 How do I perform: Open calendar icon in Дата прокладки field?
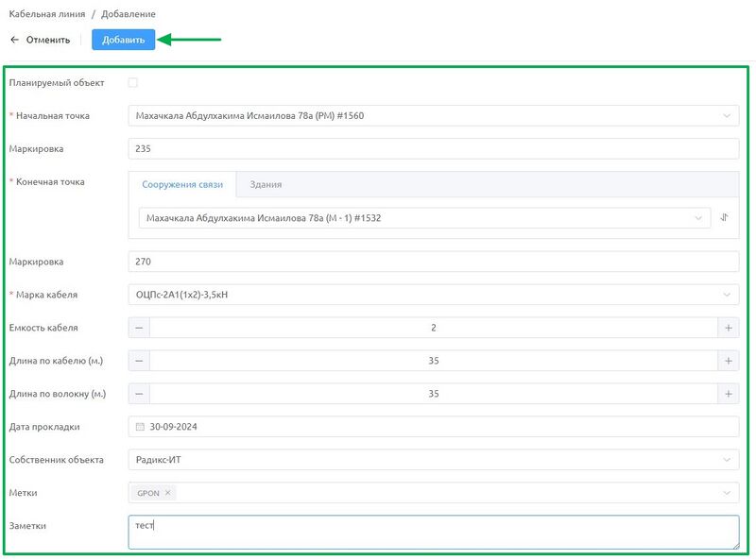pyautogui.click(x=140, y=427)
